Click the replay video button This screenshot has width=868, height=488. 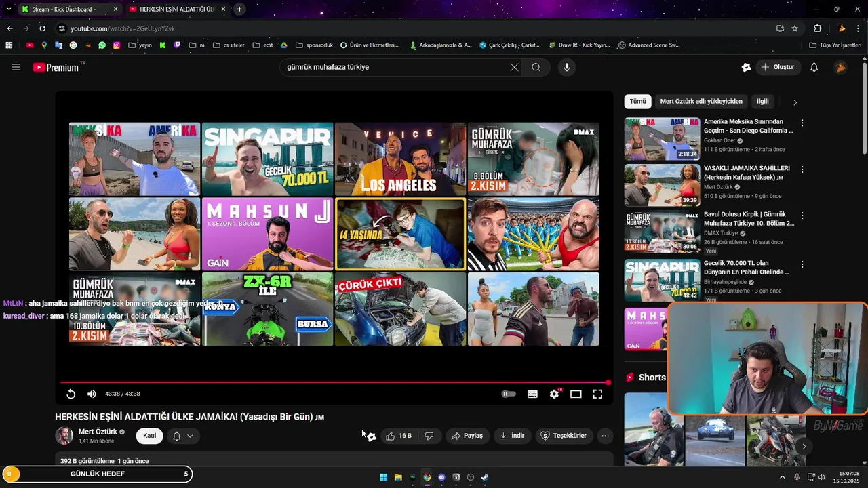point(71,394)
